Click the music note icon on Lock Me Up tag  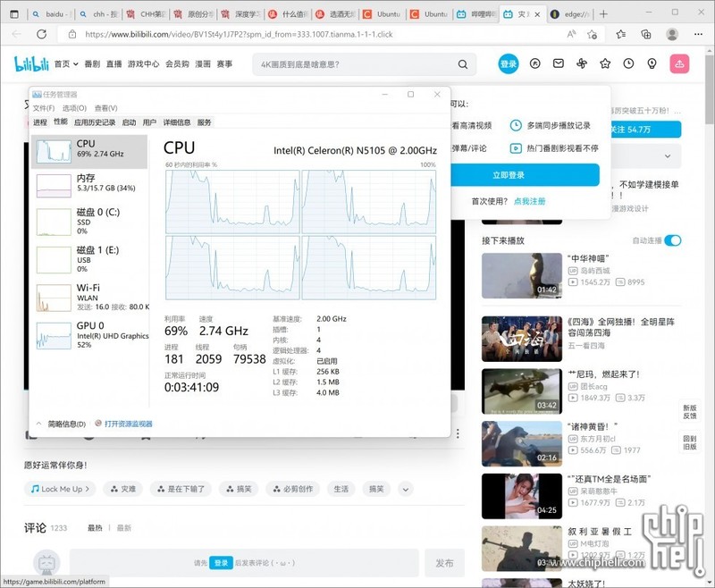click(37, 488)
